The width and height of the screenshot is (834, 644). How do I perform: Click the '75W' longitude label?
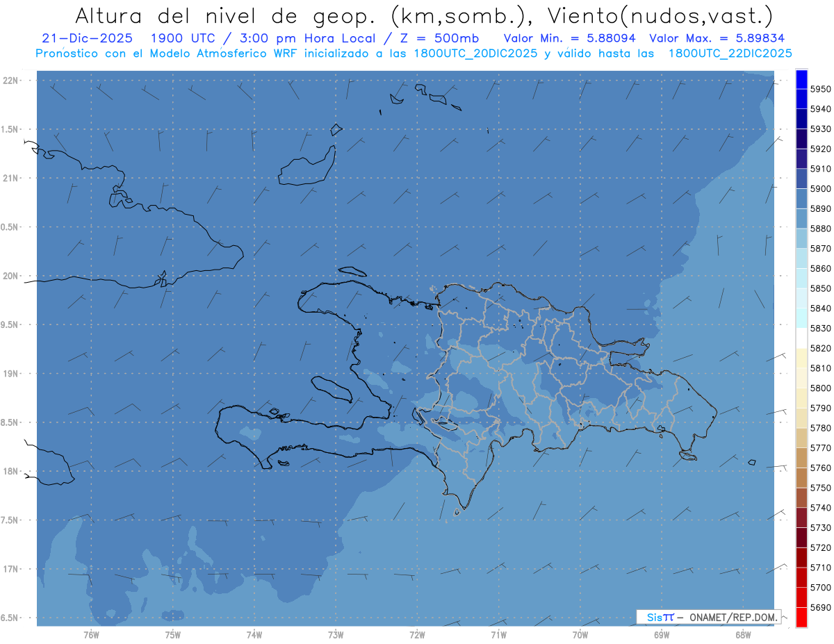point(173,634)
